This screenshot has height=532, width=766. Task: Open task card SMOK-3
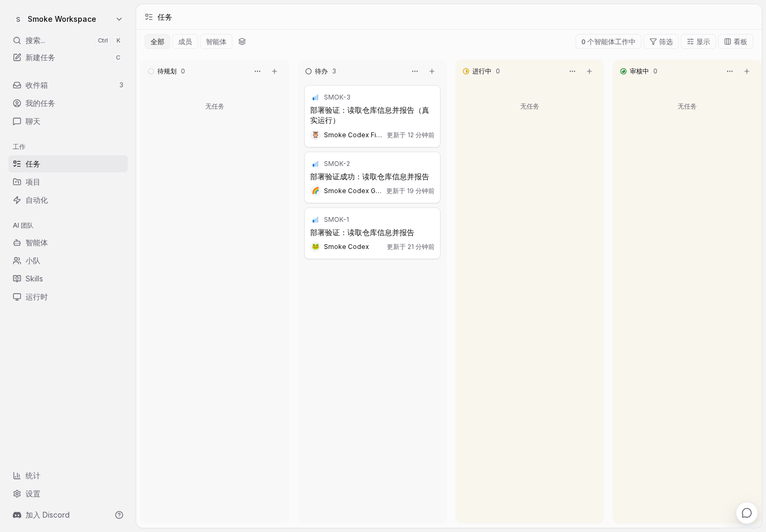pyautogui.click(x=372, y=116)
